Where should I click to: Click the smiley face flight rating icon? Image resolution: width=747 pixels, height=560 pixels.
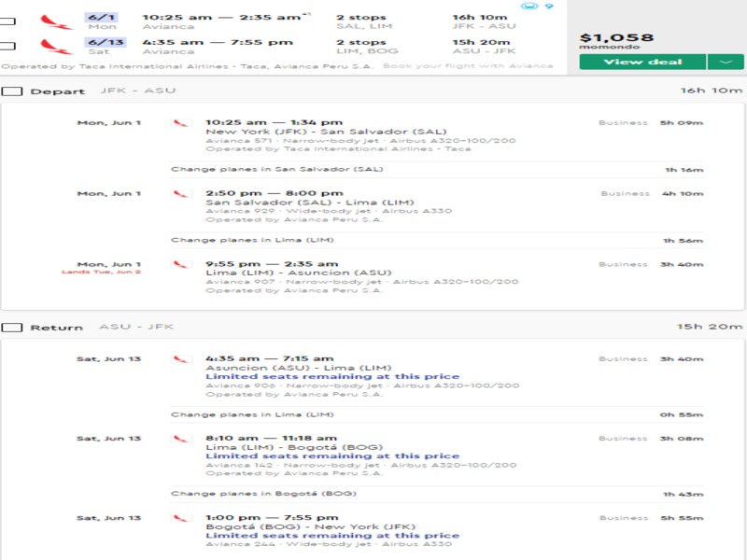pos(529,6)
